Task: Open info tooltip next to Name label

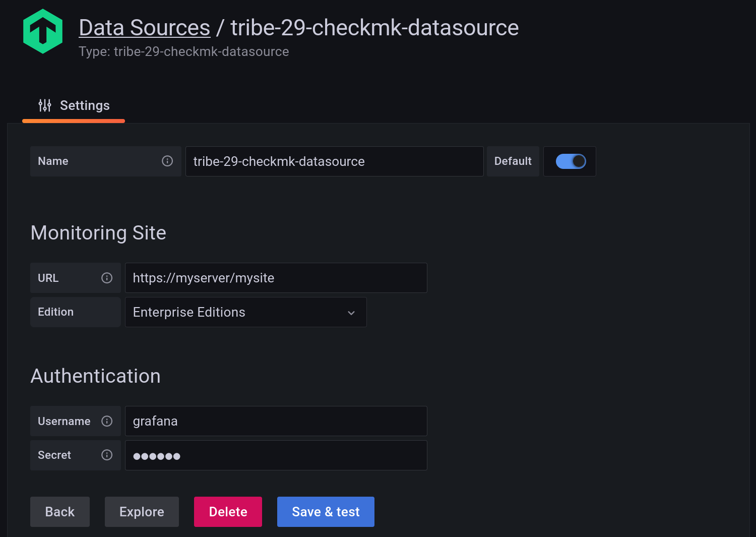Action: tap(167, 161)
